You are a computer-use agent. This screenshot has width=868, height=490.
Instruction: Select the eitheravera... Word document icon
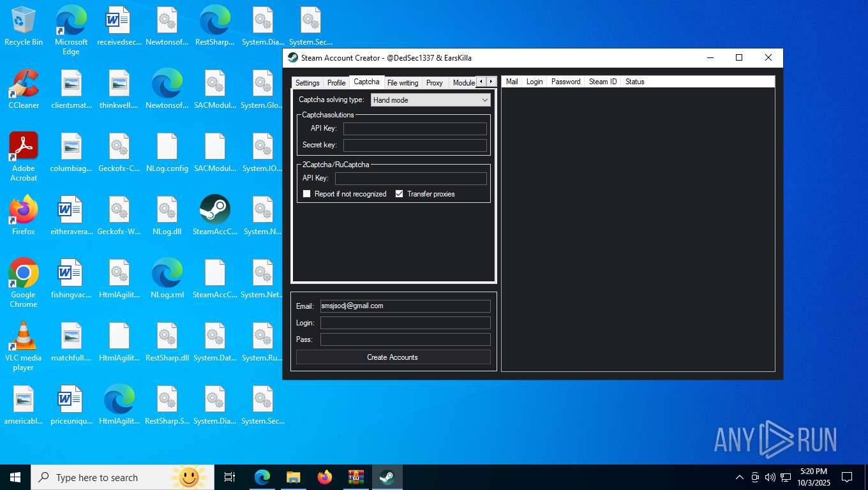71,216
